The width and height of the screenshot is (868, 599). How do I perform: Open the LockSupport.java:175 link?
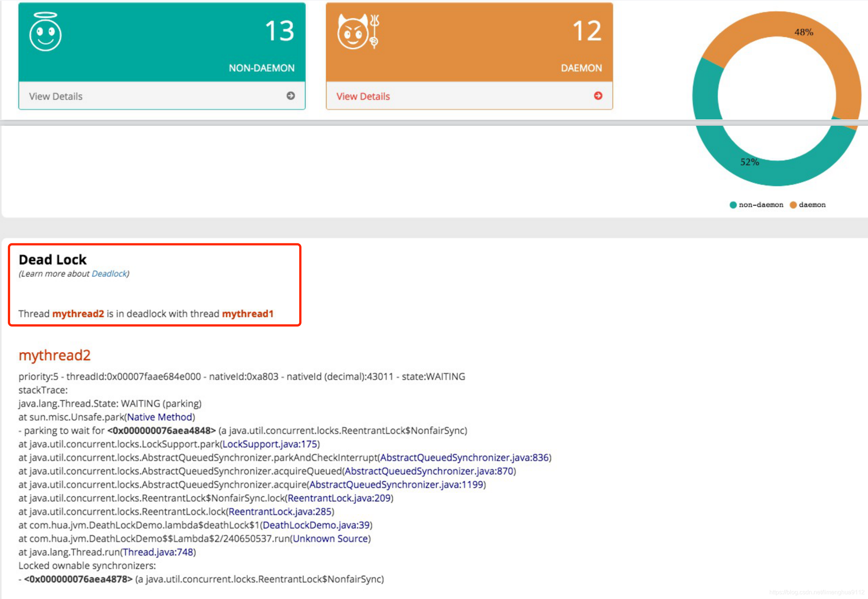[269, 444]
